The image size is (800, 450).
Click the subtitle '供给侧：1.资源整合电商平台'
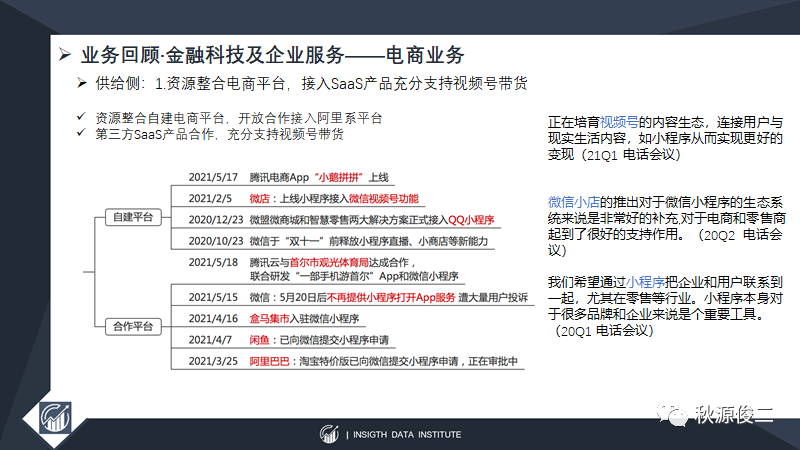[191, 83]
